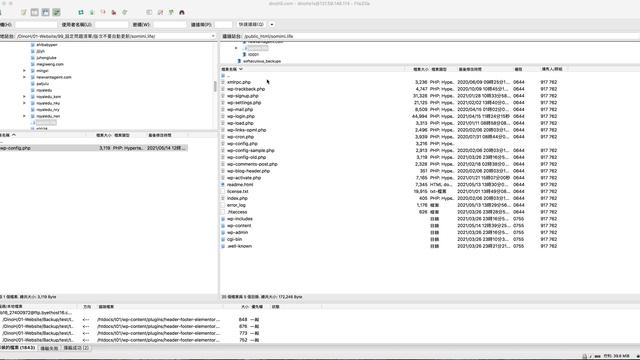640x360 pixels.
Task: Click the readme.html file icon
Action: pos(223,185)
